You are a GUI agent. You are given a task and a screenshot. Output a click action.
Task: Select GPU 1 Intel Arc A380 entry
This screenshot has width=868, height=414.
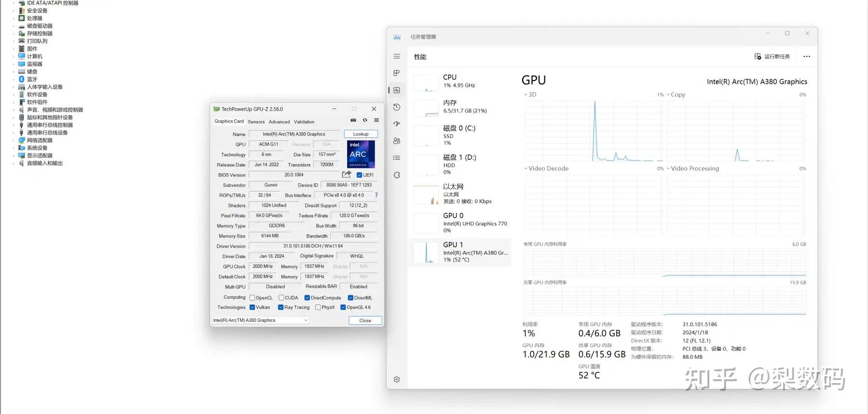(x=461, y=252)
